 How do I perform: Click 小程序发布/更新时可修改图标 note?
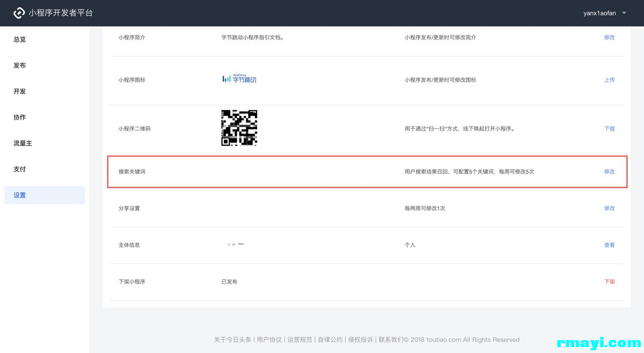[x=440, y=80]
